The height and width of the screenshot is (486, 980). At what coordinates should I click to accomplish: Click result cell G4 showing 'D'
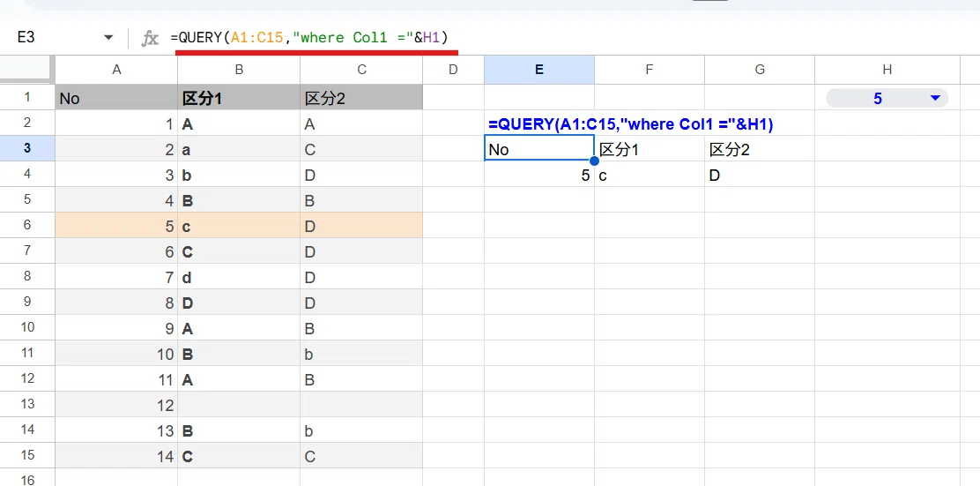[x=760, y=175]
